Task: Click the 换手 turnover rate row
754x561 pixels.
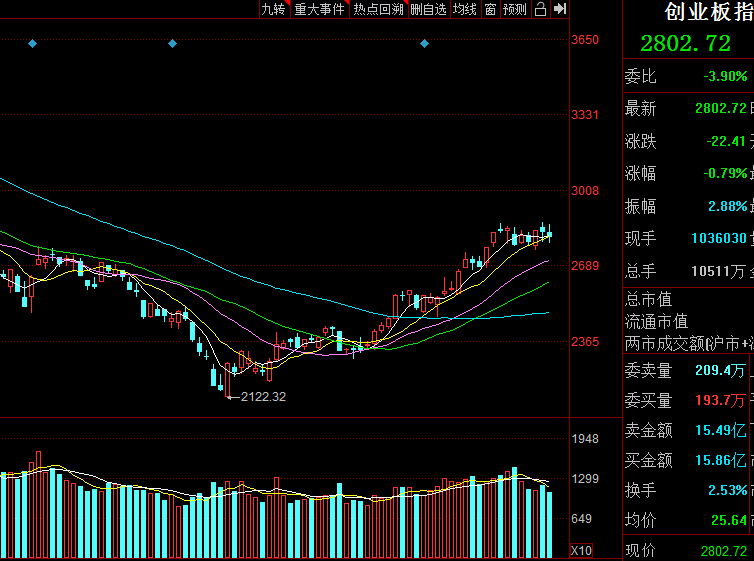Action: [687, 490]
